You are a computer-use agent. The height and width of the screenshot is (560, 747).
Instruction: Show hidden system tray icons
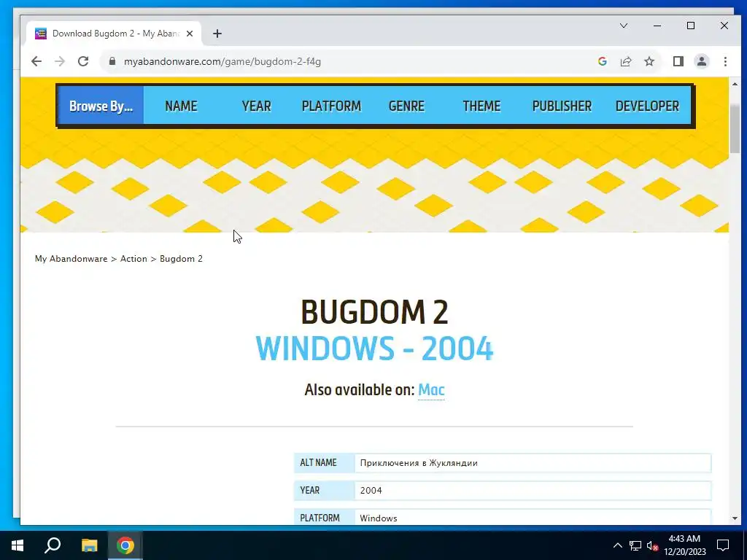pyautogui.click(x=617, y=545)
